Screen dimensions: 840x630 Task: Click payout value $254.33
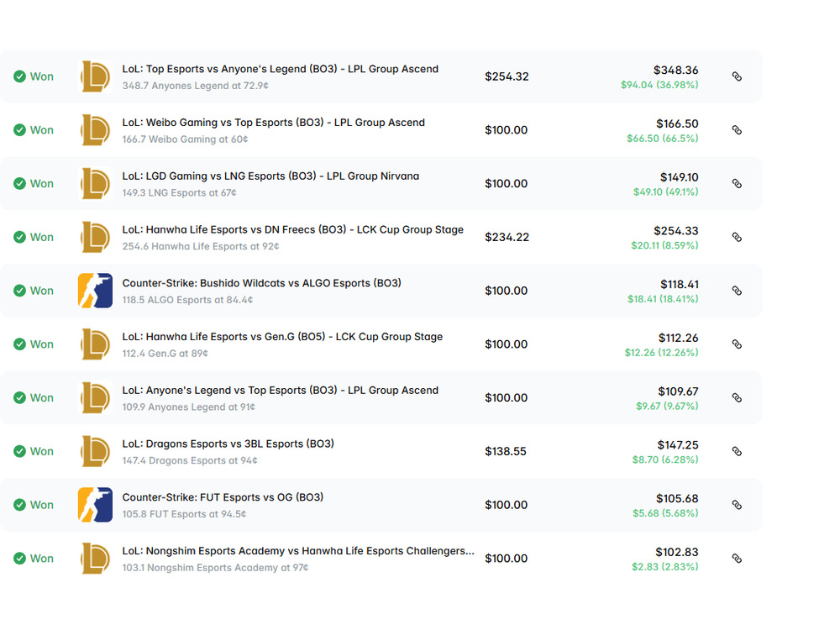click(676, 231)
